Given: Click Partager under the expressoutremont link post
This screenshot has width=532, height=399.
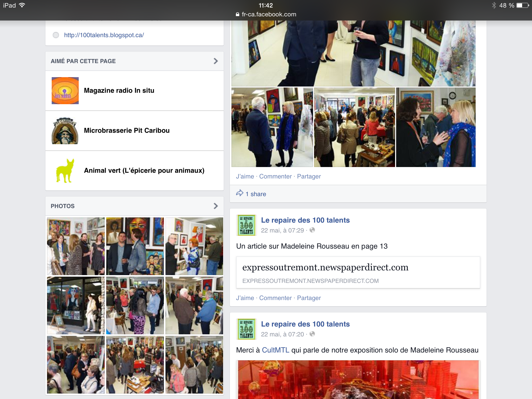Looking at the screenshot, I should coord(309,298).
